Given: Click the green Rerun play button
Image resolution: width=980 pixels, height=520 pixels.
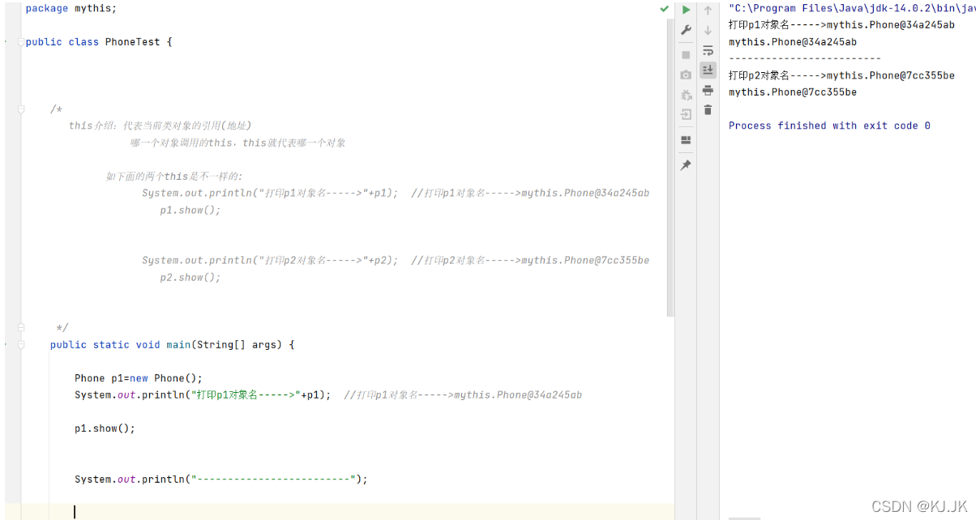Looking at the screenshot, I should coord(686,10).
